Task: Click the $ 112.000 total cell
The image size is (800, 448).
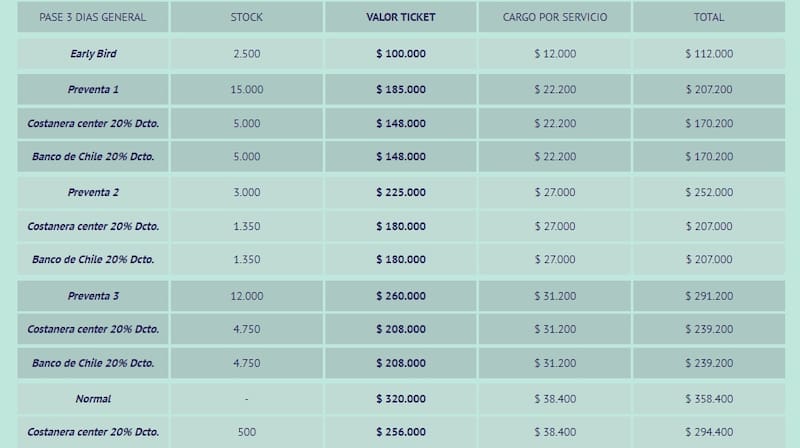Action: (709, 54)
